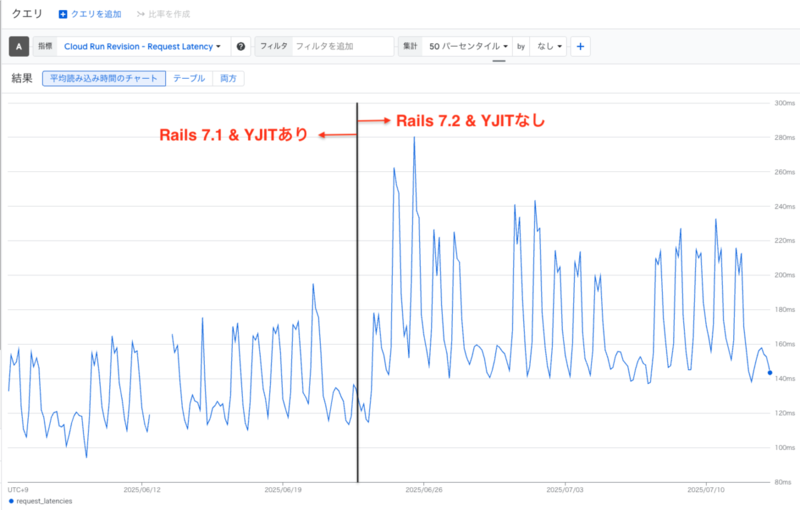
Task: Click the 2025/07/10 x-axis date label
Action: coord(706,490)
